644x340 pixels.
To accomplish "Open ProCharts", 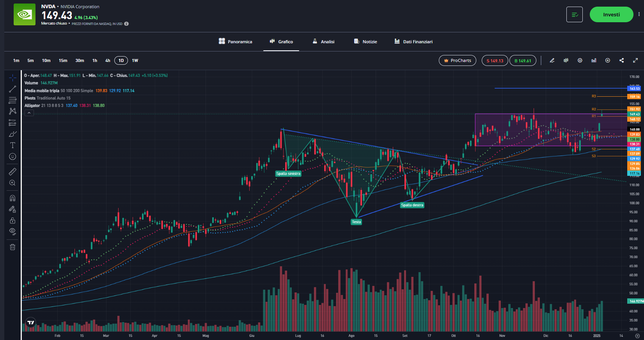I will coord(458,60).
